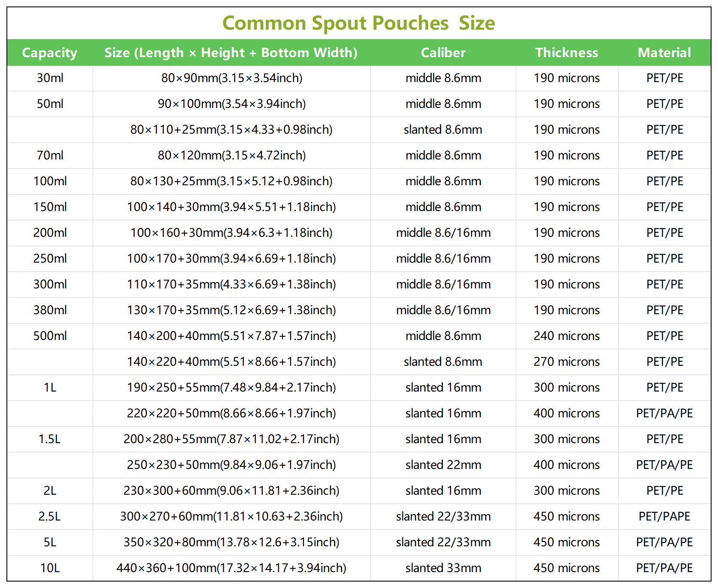This screenshot has height=588, width=718.
Task: Click the slanted 33mm caliber cell
Action: tap(443, 568)
